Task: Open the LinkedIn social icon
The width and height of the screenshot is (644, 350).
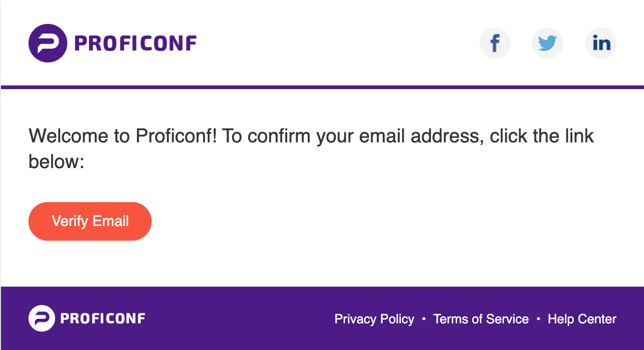Action: click(601, 44)
